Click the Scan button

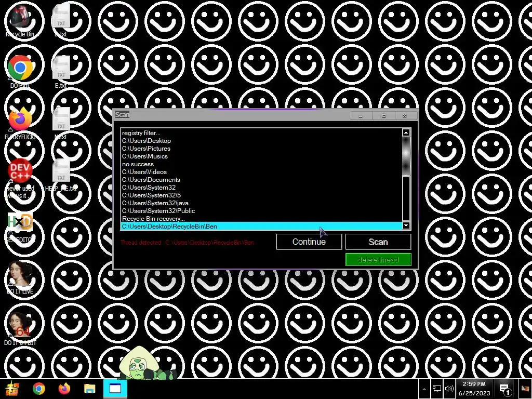[378, 242]
